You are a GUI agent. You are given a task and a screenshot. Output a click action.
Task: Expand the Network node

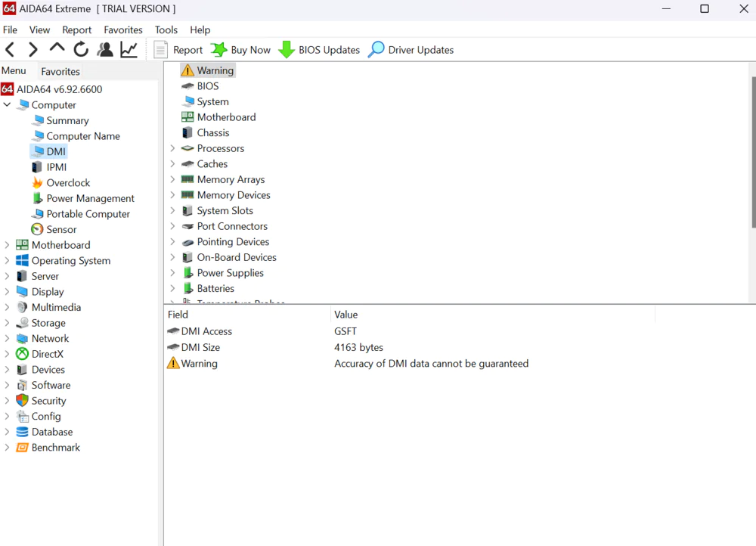(8, 339)
